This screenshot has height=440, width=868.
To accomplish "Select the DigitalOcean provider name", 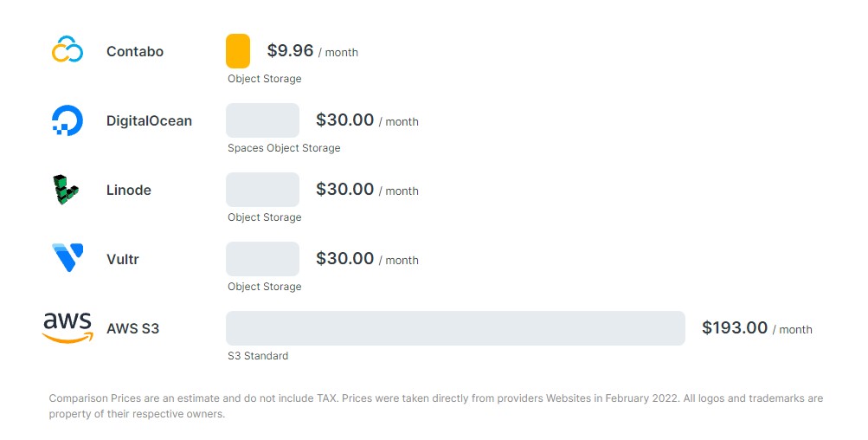I will tap(149, 120).
